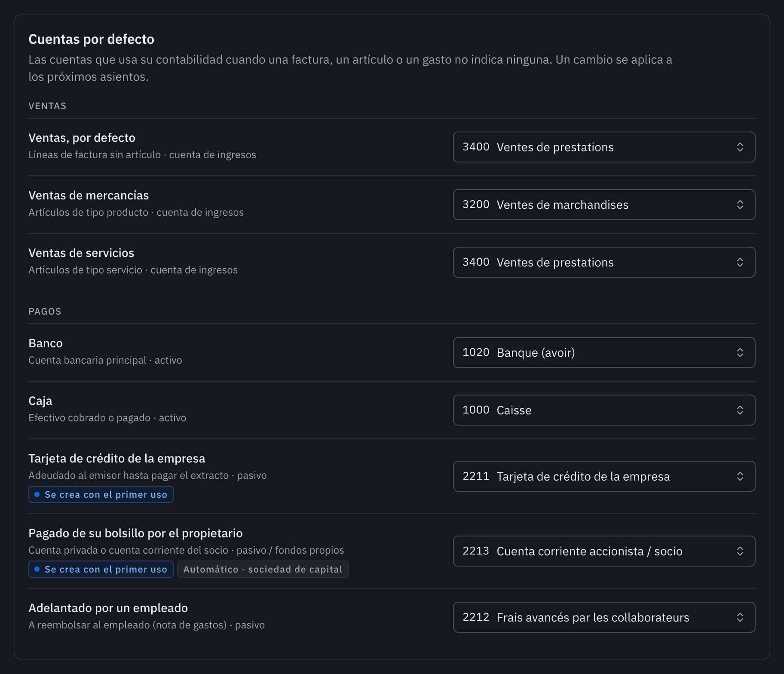Click the 'Ventas, por defecto' row title
Screen dimensions: 784x674
(x=82, y=138)
